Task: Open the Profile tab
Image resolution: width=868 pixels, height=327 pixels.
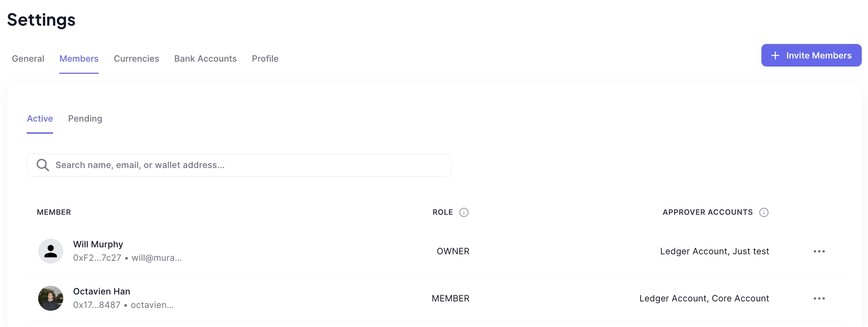Action: [x=265, y=59]
